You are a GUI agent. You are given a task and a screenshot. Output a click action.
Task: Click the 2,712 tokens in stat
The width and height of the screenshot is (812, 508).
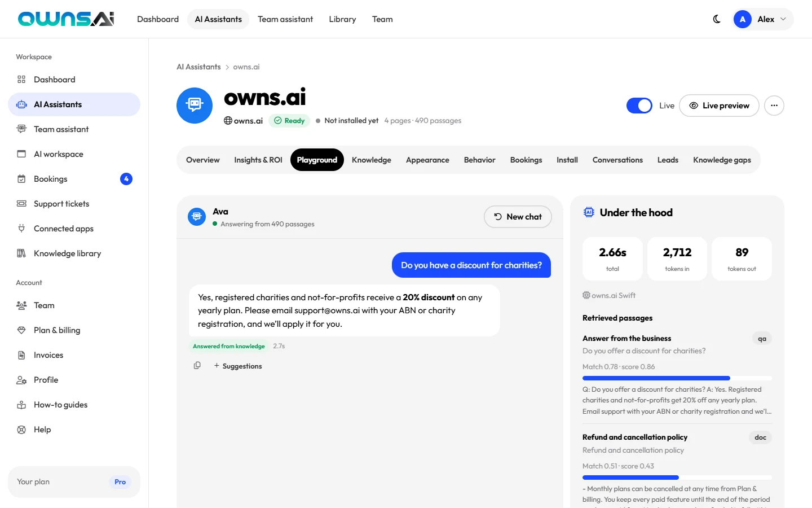pos(677,259)
